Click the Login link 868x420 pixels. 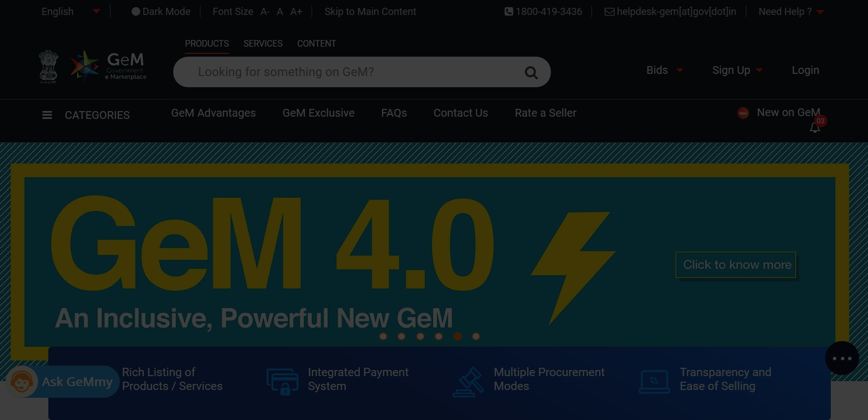coord(805,70)
